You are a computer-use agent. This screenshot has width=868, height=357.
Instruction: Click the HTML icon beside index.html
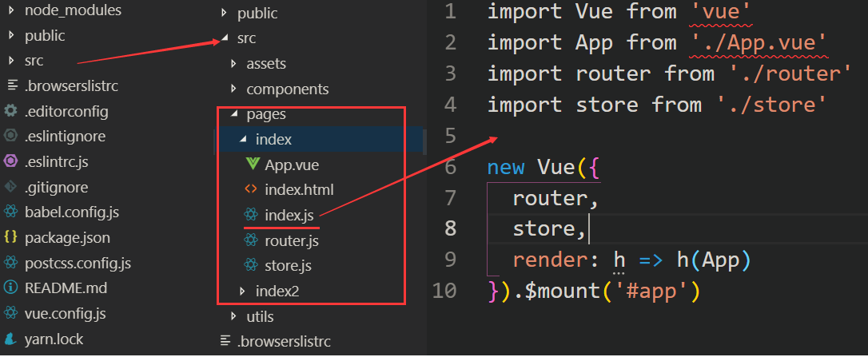coord(251,190)
